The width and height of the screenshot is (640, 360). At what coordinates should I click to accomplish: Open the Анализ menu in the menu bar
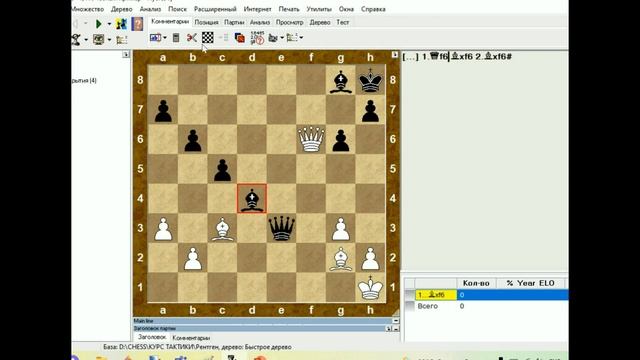(150, 9)
